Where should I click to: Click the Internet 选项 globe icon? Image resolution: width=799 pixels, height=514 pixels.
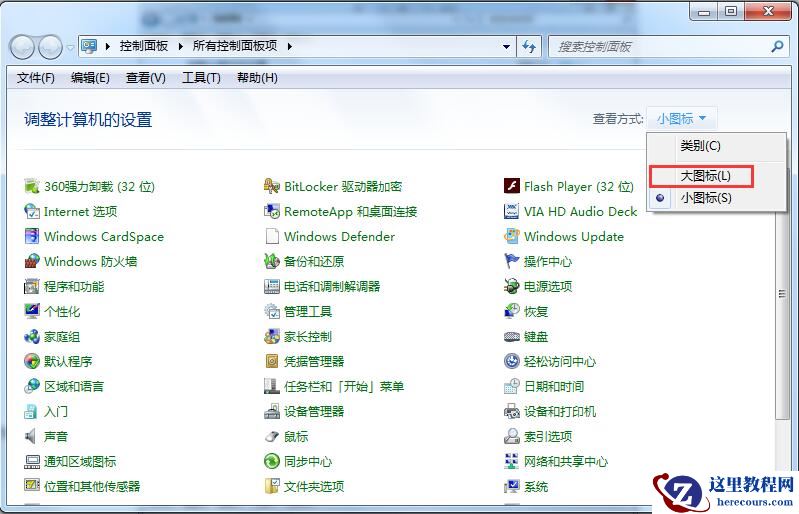coord(32,211)
